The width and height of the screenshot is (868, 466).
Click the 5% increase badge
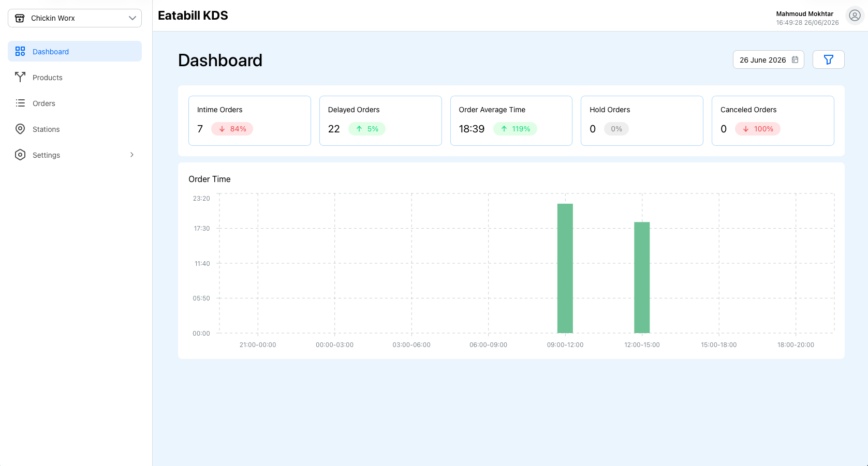[367, 129]
